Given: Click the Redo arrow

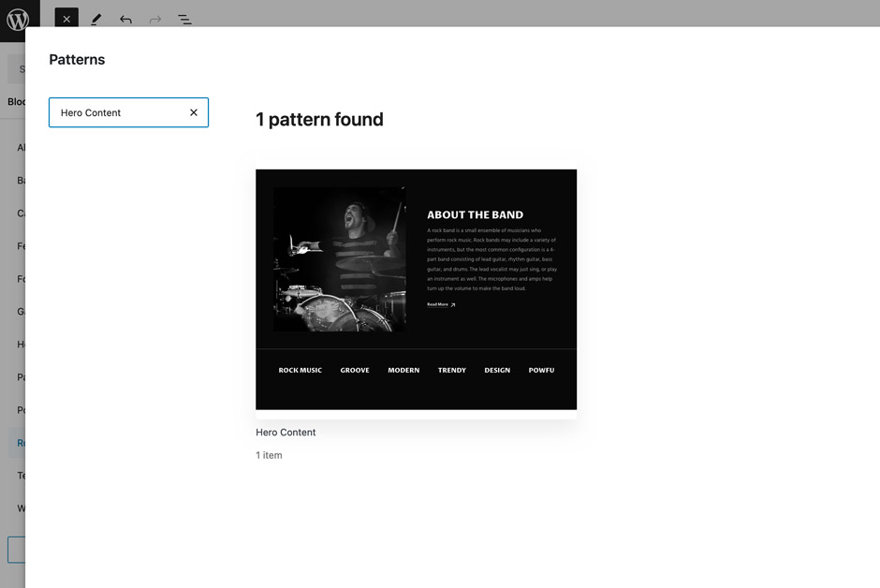Looking at the screenshot, I should coord(155,19).
